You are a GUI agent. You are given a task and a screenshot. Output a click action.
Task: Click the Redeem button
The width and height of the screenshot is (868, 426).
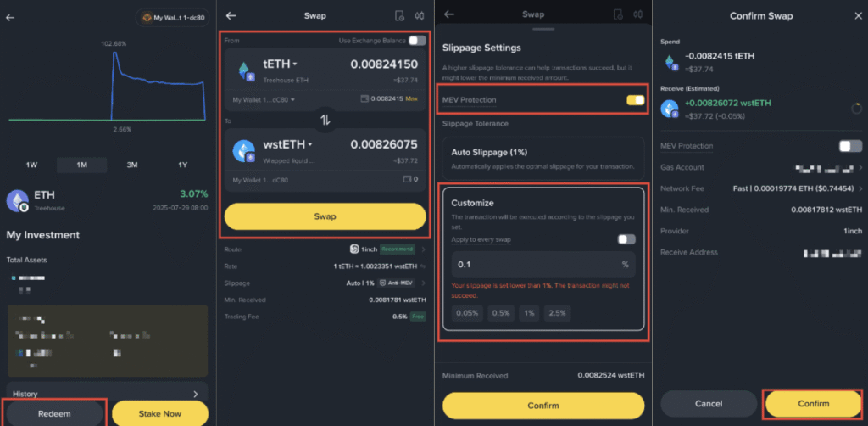53,414
